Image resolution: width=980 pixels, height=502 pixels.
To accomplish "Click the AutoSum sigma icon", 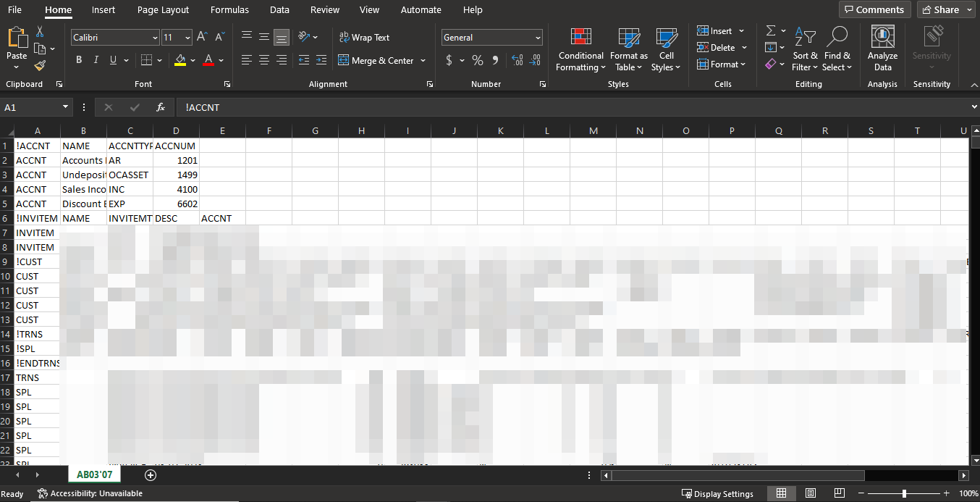I will pyautogui.click(x=771, y=30).
